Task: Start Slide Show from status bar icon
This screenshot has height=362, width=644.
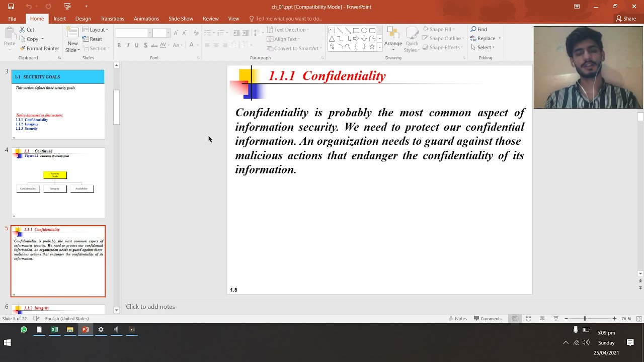Action: tap(555, 318)
